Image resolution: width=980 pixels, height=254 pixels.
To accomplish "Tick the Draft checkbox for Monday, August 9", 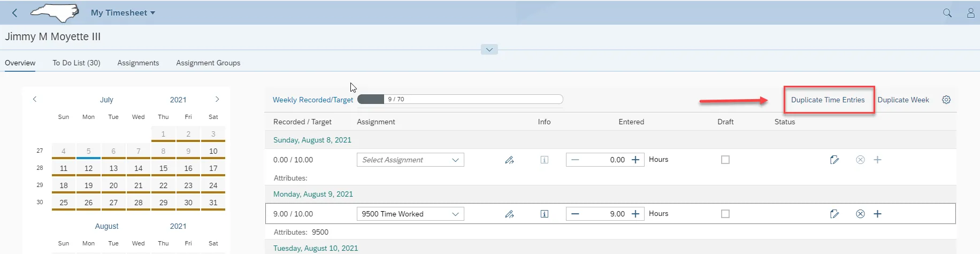I will click(x=725, y=214).
